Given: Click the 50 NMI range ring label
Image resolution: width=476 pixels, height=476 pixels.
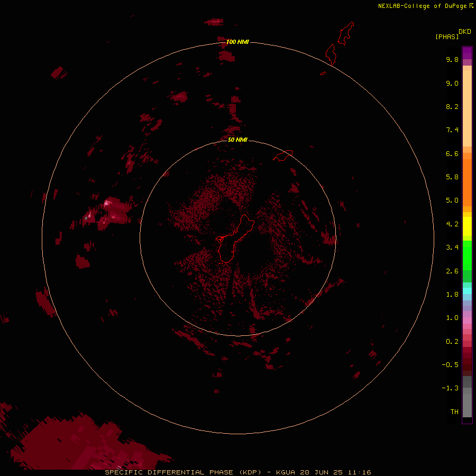Looking at the screenshot, I should (x=237, y=140).
